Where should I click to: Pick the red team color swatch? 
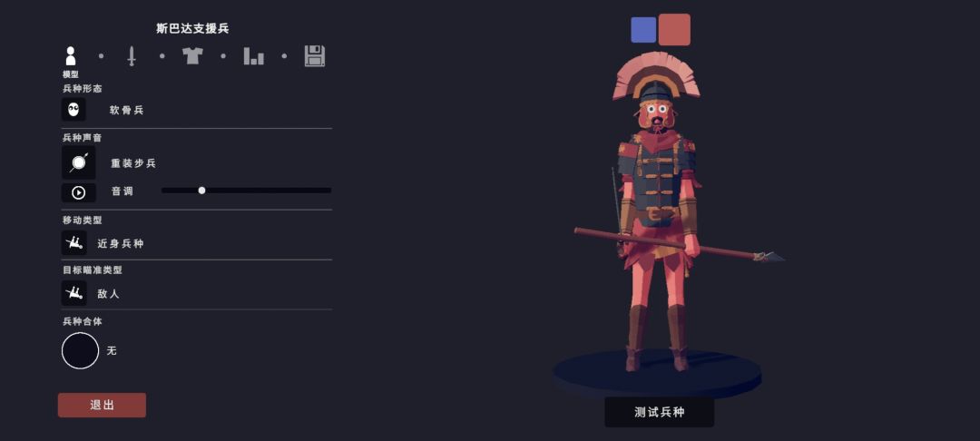click(674, 29)
